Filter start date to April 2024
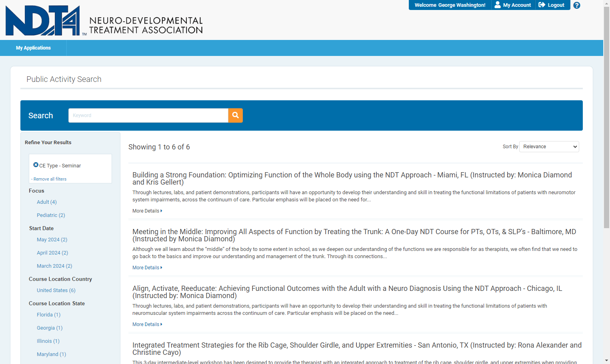This screenshot has height=364, width=610. click(52, 253)
